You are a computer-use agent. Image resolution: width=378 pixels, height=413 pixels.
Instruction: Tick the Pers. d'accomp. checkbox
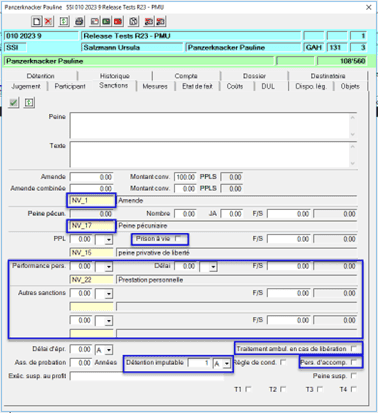pos(354,362)
